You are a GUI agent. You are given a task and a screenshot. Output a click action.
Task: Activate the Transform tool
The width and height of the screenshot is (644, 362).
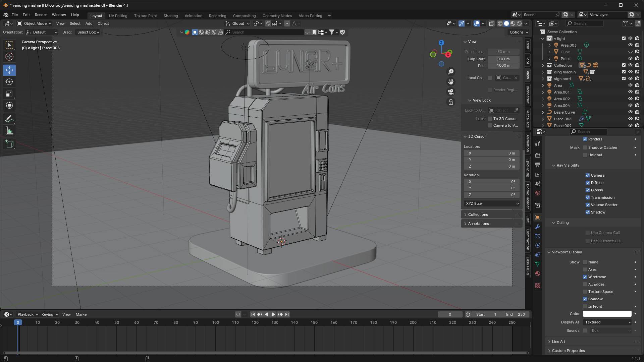(9, 105)
